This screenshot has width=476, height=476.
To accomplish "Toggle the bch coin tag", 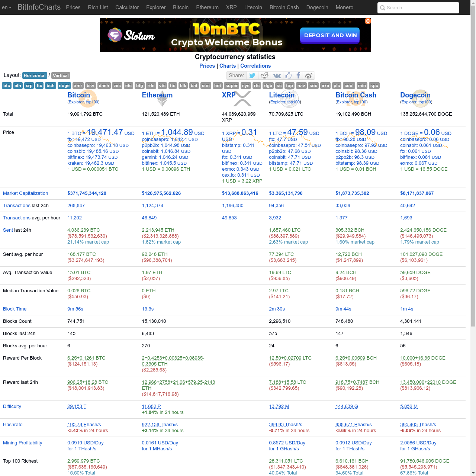I will click(51, 86).
